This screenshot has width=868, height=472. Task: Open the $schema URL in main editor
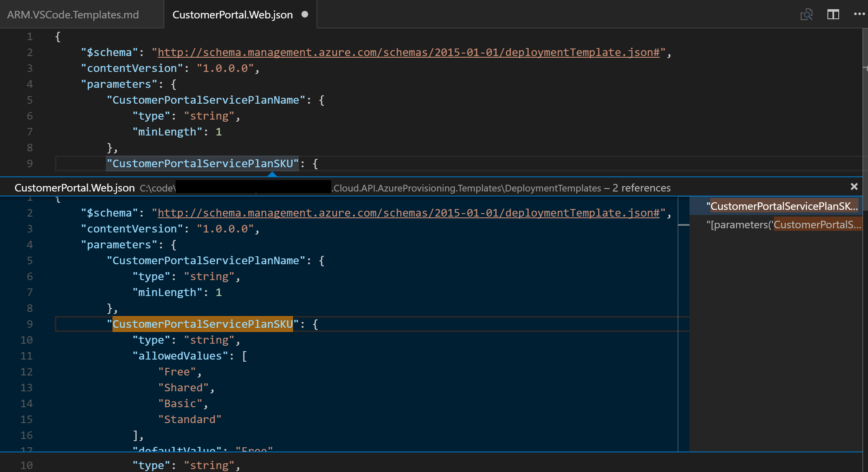[408, 52]
